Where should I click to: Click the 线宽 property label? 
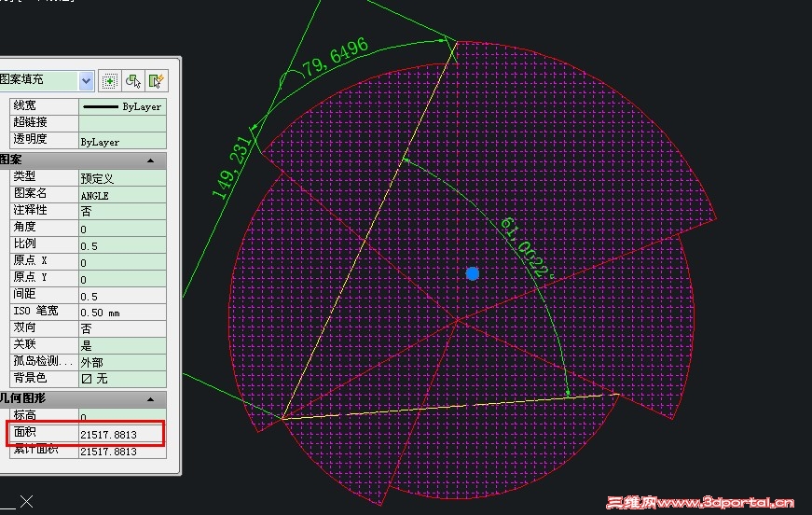[x=24, y=105]
